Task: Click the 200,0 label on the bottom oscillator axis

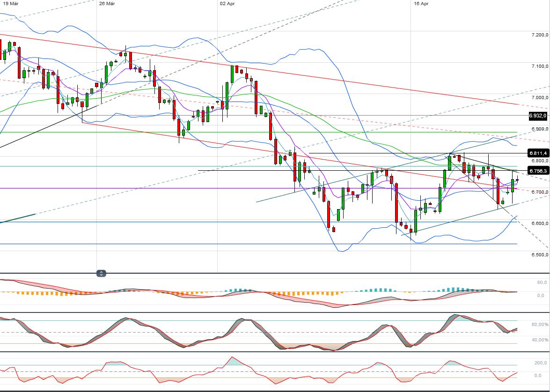Action: (x=541, y=363)
